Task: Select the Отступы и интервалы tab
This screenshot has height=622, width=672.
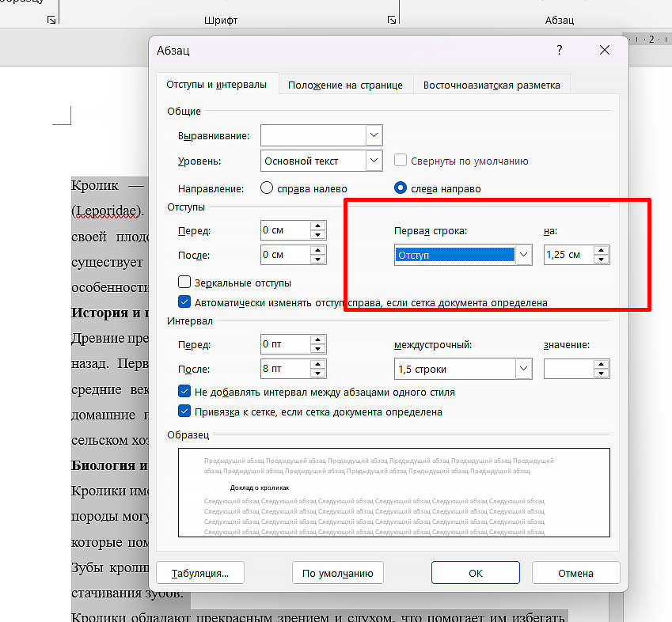Action: tap(217, 85)
